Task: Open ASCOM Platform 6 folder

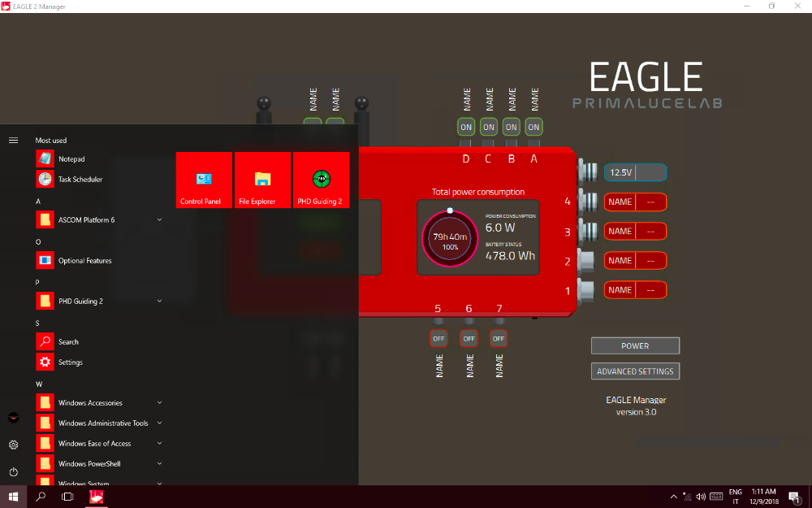Action: pos(98,219)
